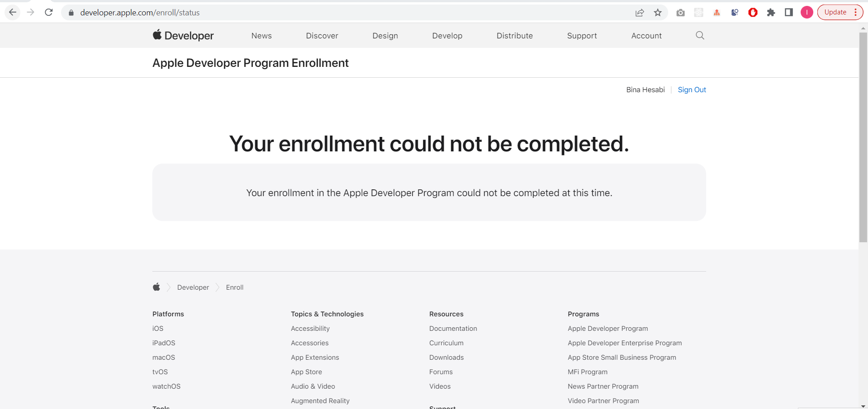
Task: Reload the current page
Action: [49, 13]
